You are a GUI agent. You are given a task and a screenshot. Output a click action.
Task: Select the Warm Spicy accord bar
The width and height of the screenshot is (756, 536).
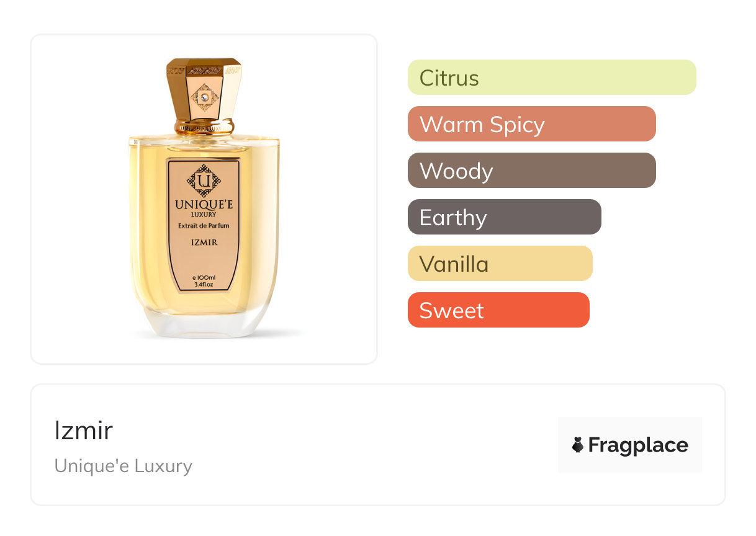click(x=532, y=124)
